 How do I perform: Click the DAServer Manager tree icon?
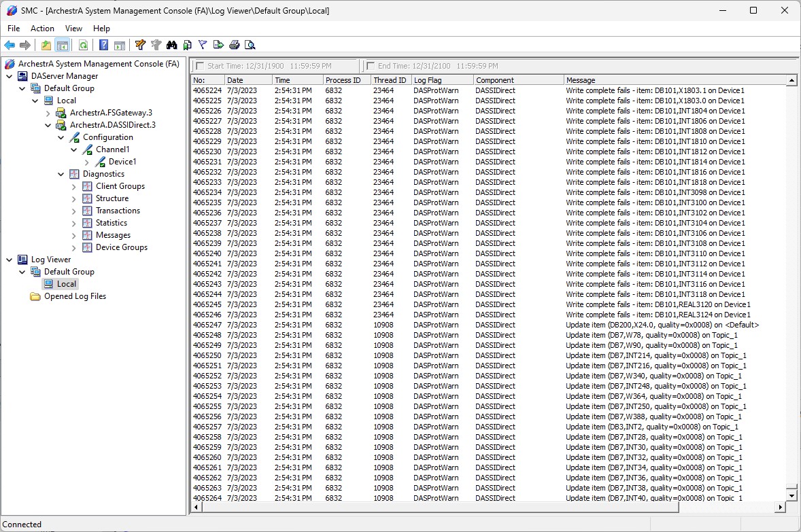pyautogui.click(x=22, y=76)
